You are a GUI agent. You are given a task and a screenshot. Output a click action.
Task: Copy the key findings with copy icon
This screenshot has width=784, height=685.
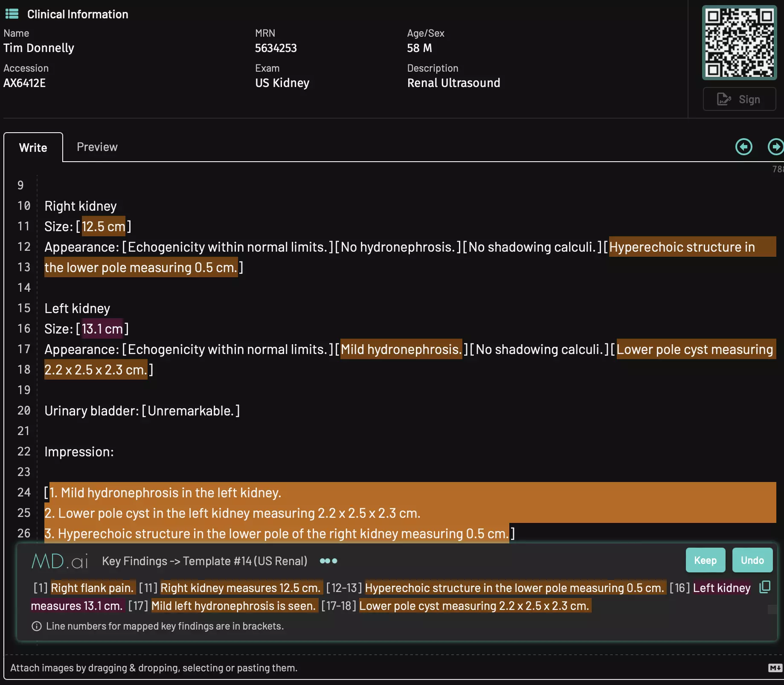coord(765,587)
